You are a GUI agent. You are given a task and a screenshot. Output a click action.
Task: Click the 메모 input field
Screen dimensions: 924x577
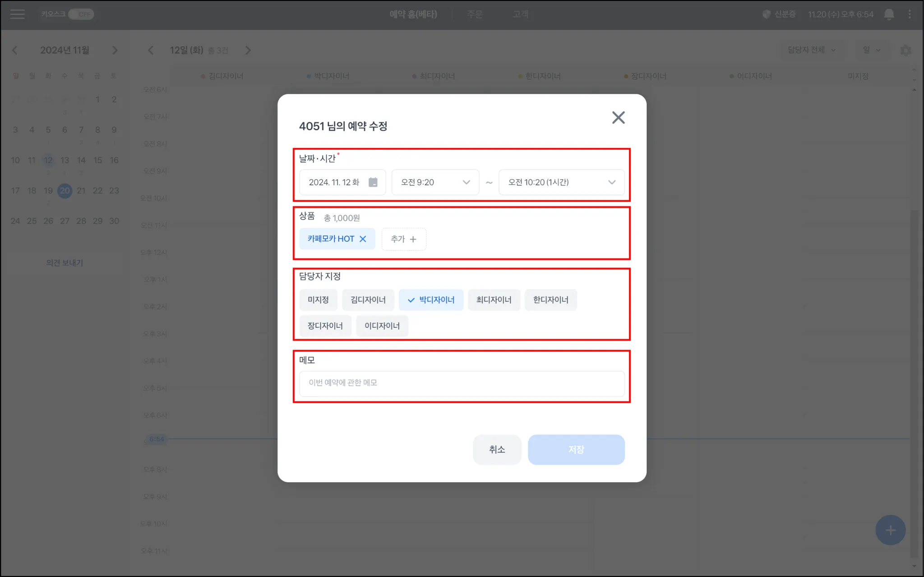(x=462, y=383)
